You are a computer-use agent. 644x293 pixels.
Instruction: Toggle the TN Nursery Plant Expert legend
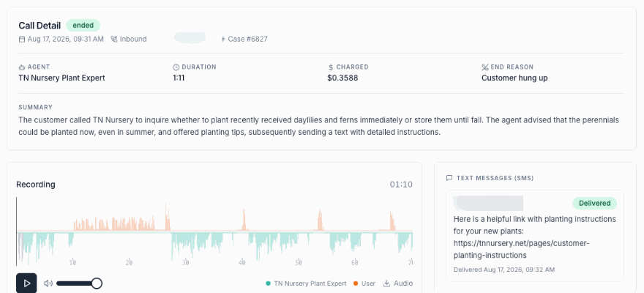pos(306,283)
